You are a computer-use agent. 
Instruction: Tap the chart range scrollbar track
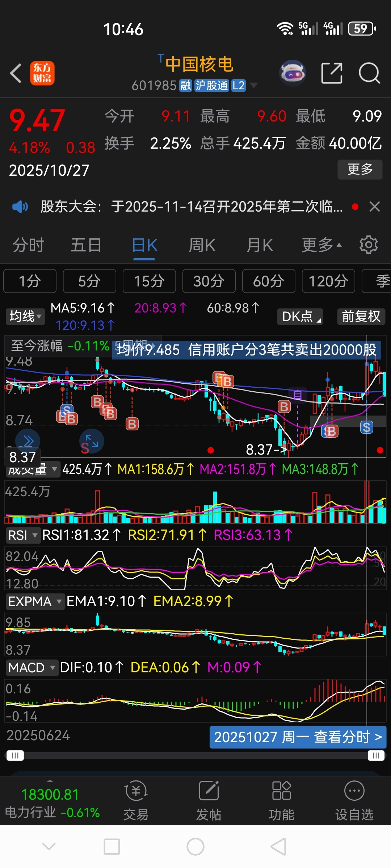pyautogui.click(x=195, y=756)
